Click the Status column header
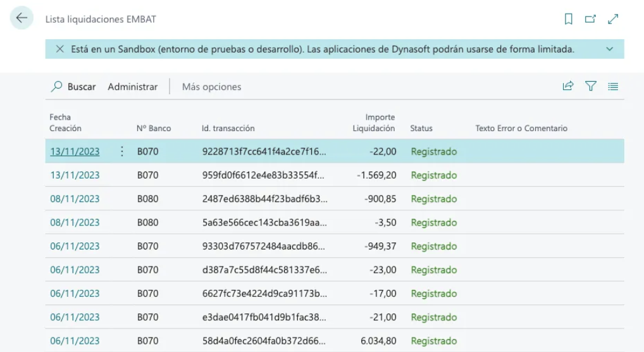 coord(421,129)
